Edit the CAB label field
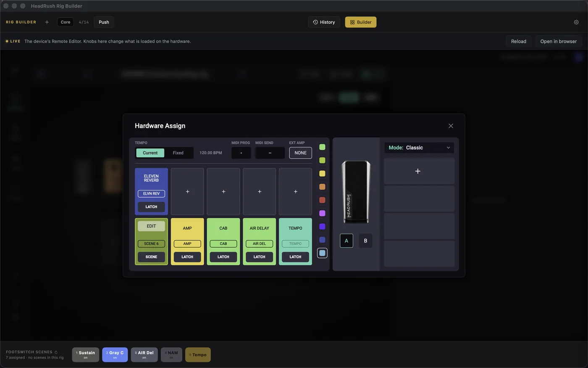 pyautogui.click(x=223, y=244)
